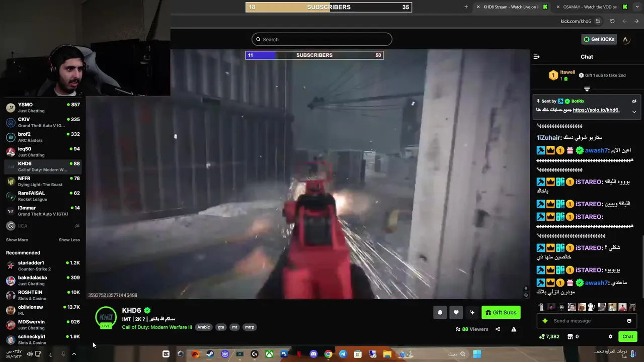This screenshot has width=644, height=362.
Task: Open ROSHTEIN recommended channel
Action: coord(43,295)
